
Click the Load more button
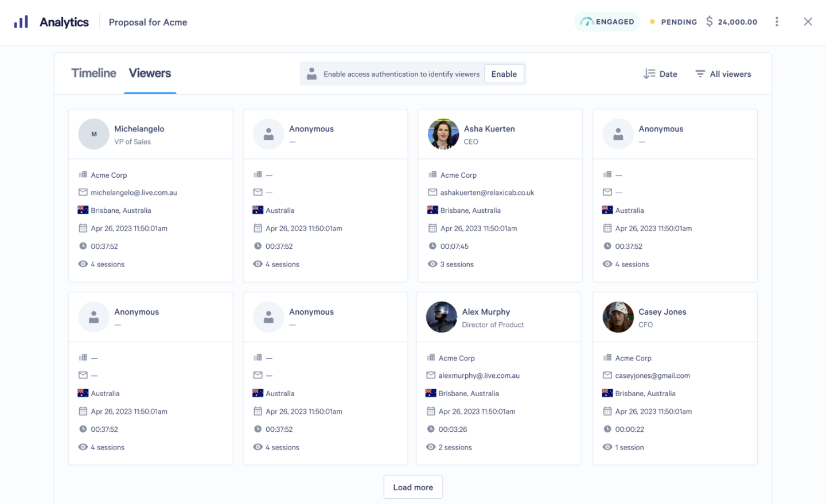[x=413, y=487]
